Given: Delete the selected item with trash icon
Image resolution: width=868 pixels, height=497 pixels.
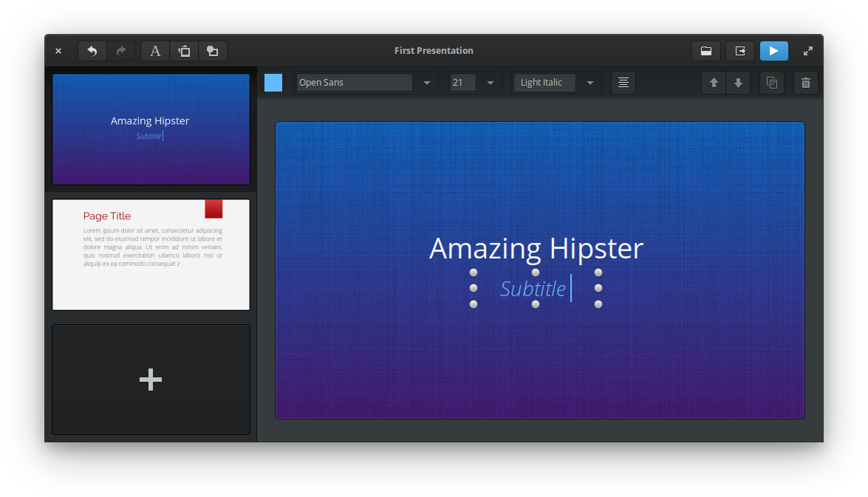Looking at the screenshot, I should coord(806,83).
